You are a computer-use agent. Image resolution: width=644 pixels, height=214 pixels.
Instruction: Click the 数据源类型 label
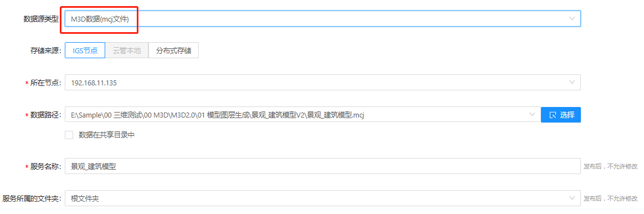pos(40,18)
